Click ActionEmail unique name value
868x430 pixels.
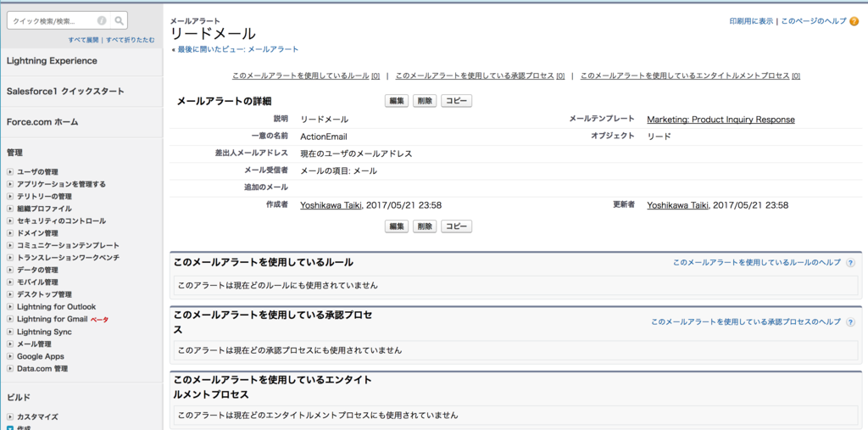click(x=324, y=137)
